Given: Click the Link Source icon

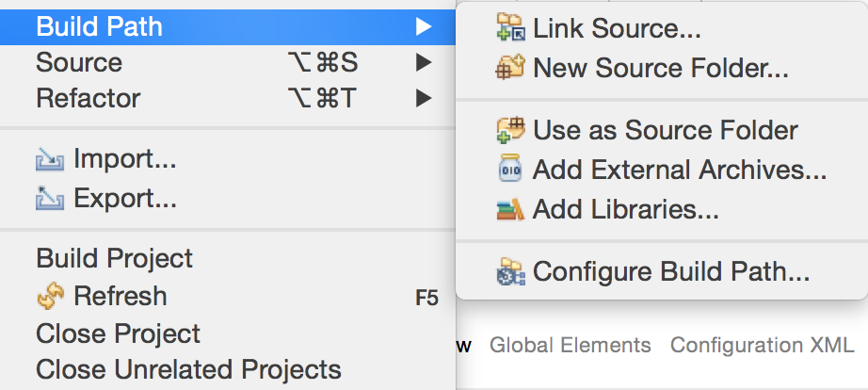Looking at the screenshot, I should (509, 28).
